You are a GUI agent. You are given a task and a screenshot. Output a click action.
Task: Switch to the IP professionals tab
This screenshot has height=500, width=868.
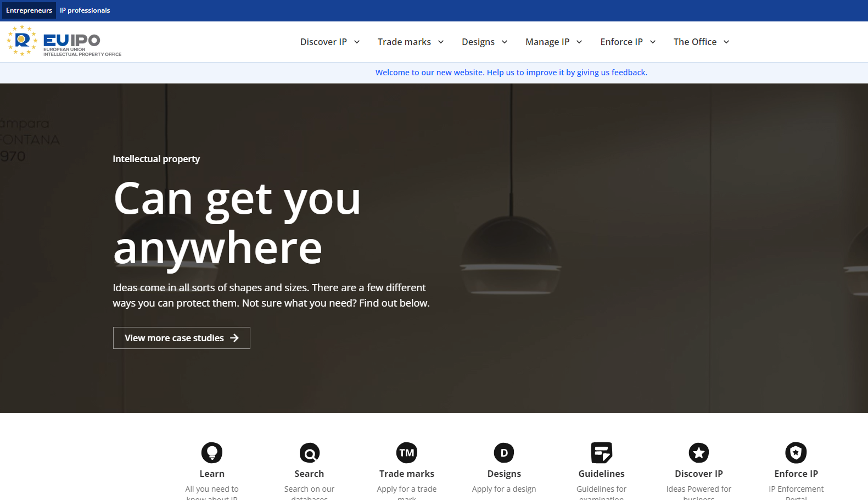pos(85,10)
